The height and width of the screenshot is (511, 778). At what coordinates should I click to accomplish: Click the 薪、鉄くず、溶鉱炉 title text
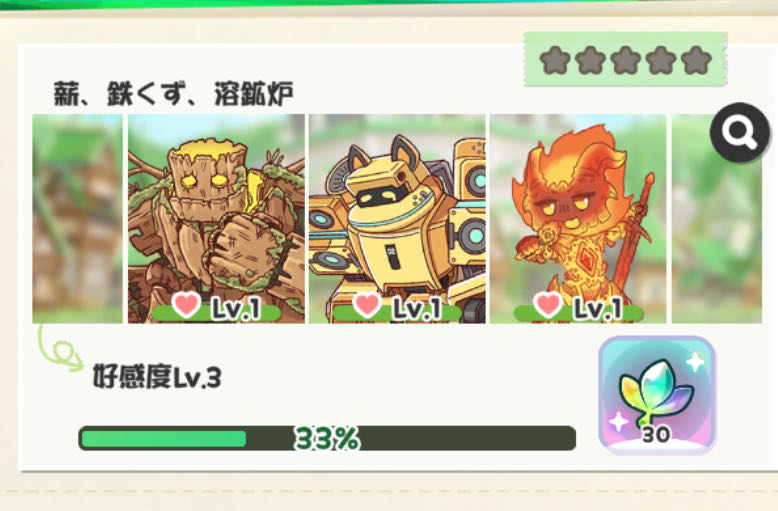[173, 94]
